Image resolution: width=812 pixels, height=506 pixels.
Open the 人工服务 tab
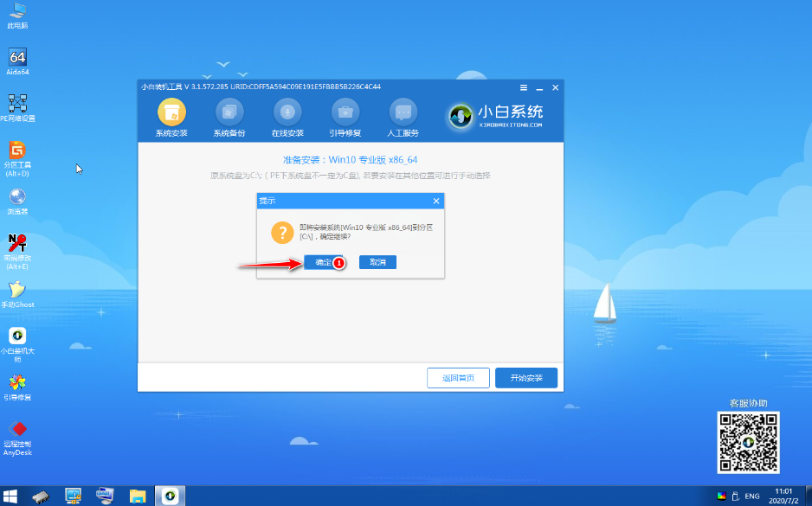[403, 118]
